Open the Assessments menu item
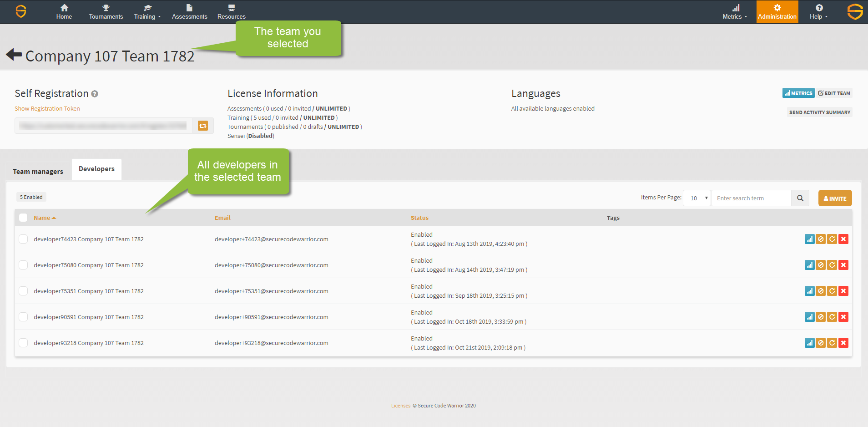868x427 pixels. click(x=190, y=12)
